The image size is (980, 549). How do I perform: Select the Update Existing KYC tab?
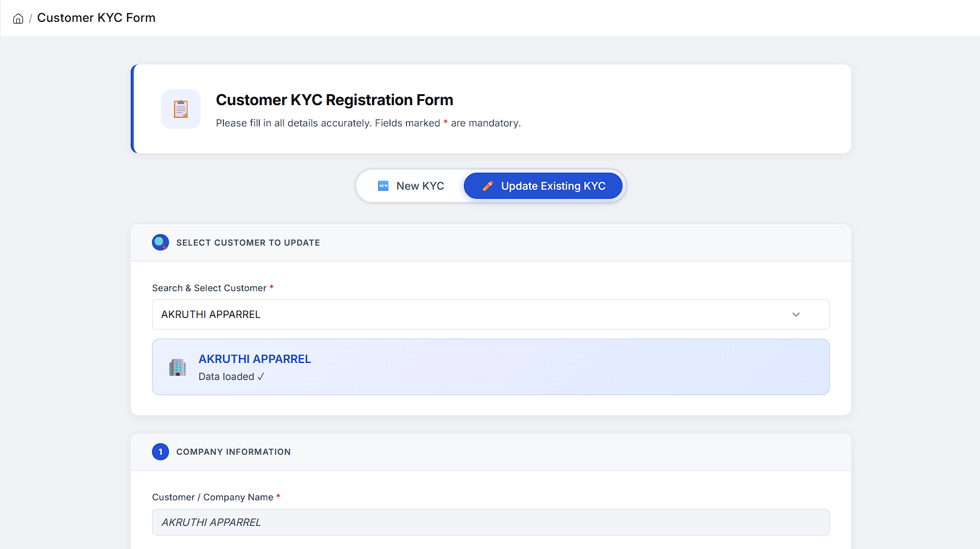pyautogui.click(x=543, y=186)
